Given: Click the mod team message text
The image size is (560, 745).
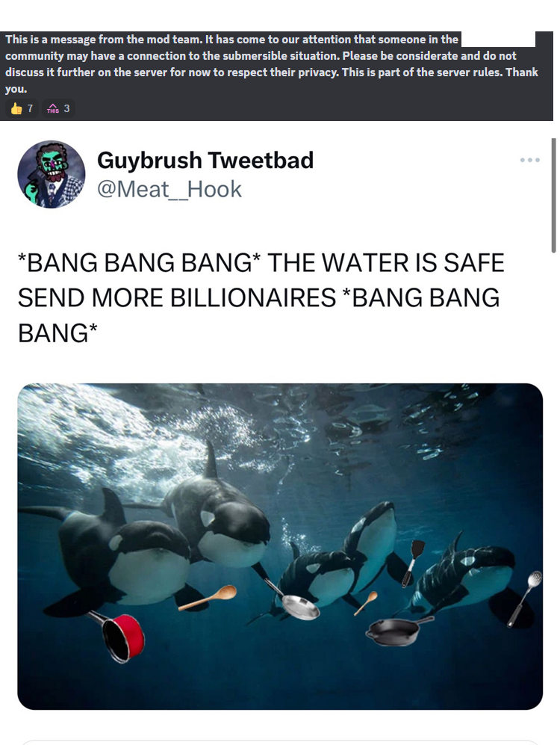Looking at the screenshot, I should 272,64.
